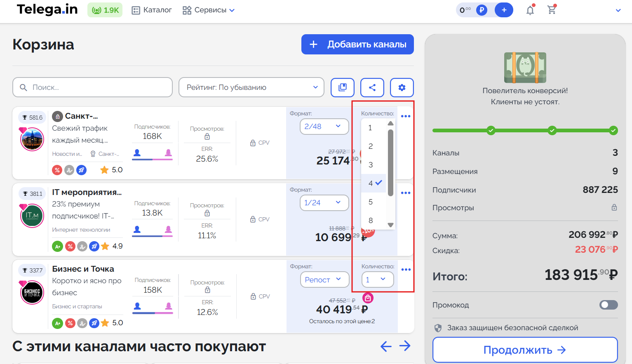The width and height of the screenshot is (632, 364).
Task: Open the notifications bell
Action: click(530, 10)
